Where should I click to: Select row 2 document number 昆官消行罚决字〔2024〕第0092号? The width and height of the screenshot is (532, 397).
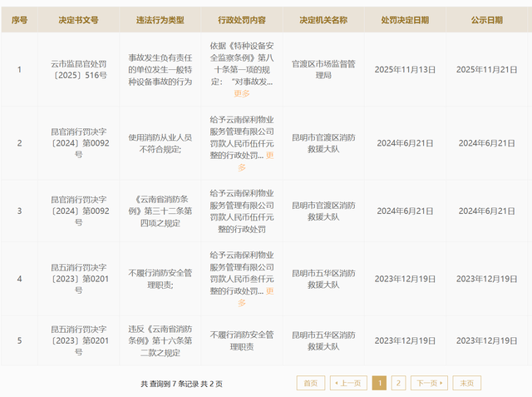point(78,143)
